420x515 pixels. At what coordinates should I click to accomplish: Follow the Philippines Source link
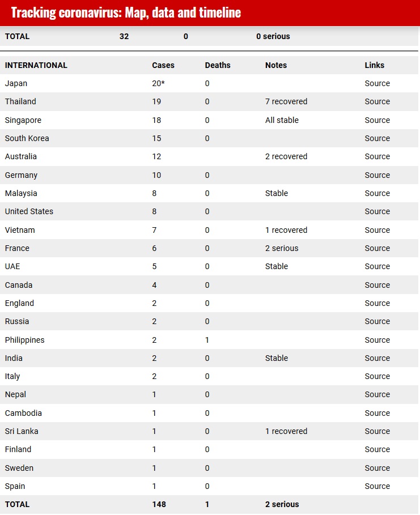(x=377, y=340)
